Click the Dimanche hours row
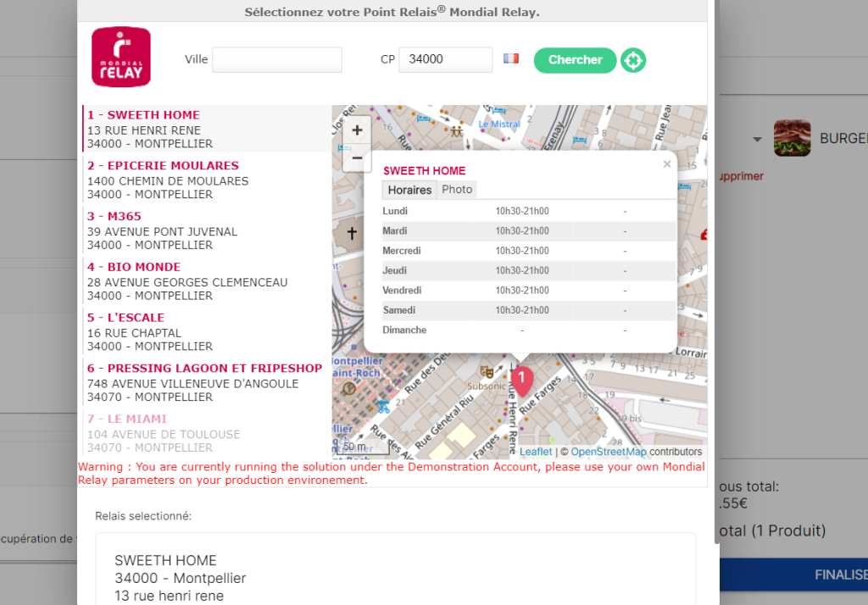 click(529, 330)
